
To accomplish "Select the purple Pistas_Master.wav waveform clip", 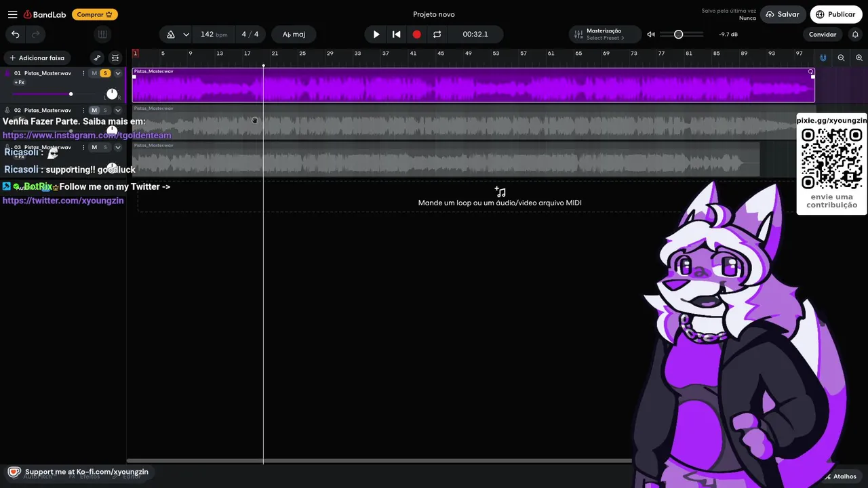I will click(x=473, y=85).
